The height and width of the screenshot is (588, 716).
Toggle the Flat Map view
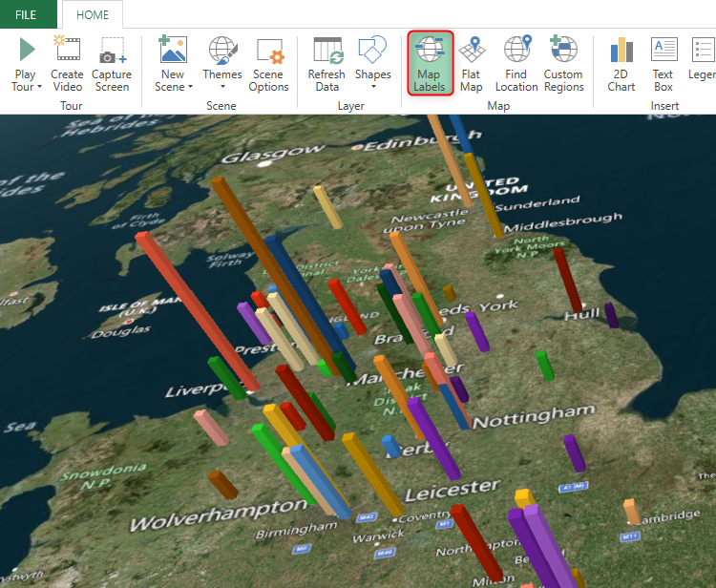(x=471, y=65)
